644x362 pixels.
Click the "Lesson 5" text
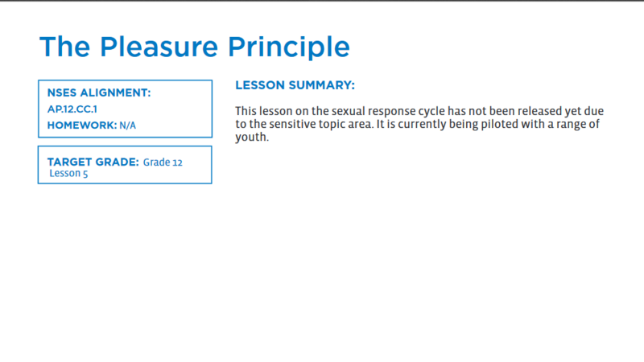(68, 174)
